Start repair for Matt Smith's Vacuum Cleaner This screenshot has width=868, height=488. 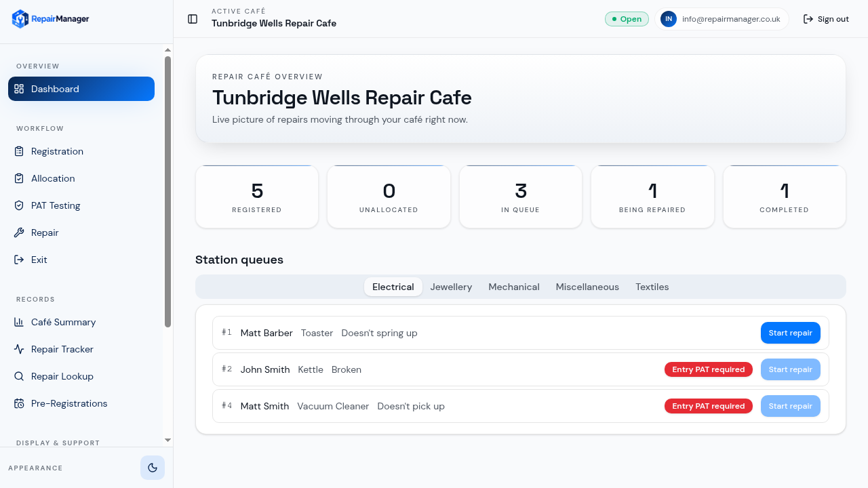[791, 406]
